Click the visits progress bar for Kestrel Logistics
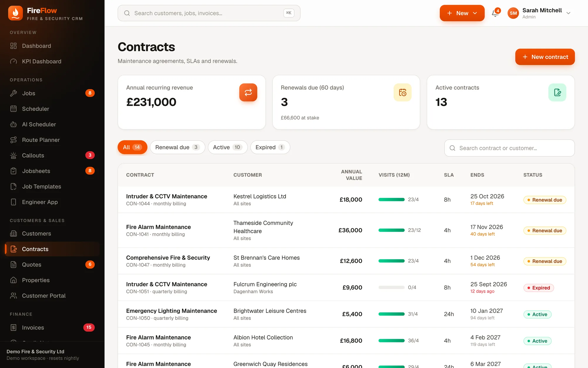Screen dimensions: 588x368 (391, 200)
